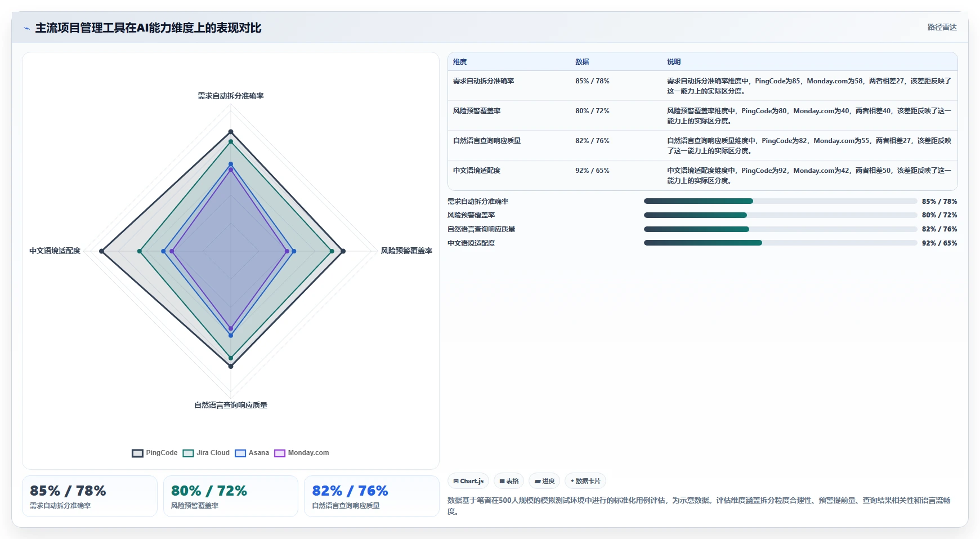
Task: Click the 中文语境适配度 progress bar
Action: click(x=780, y=243)
